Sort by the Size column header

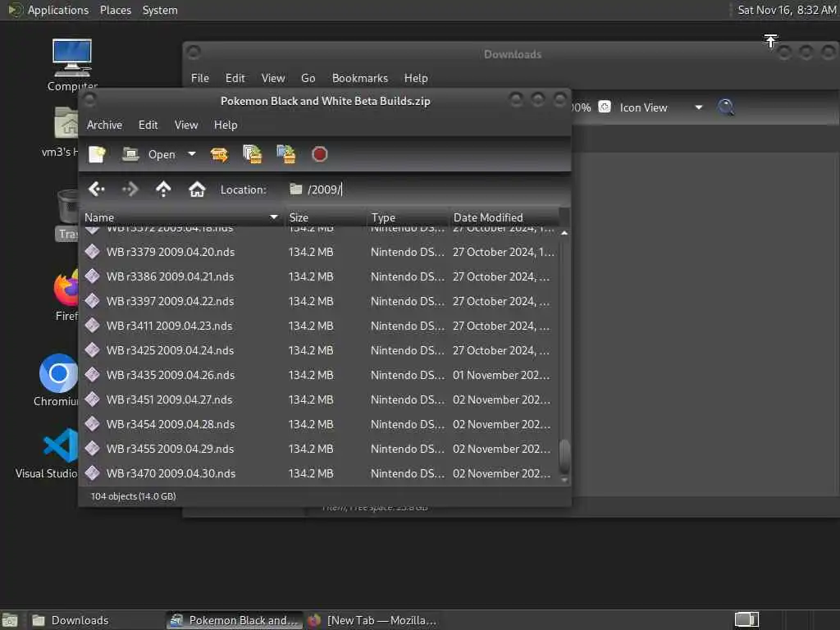click(x=326, y=217)
